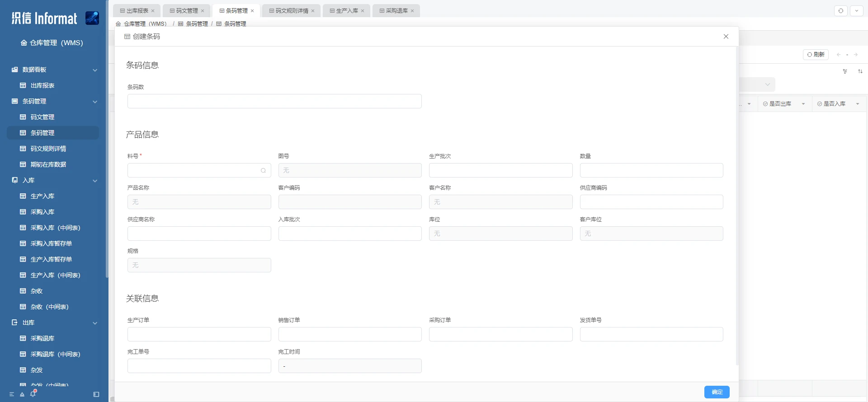Click the search icon in 料号 field

263,170
